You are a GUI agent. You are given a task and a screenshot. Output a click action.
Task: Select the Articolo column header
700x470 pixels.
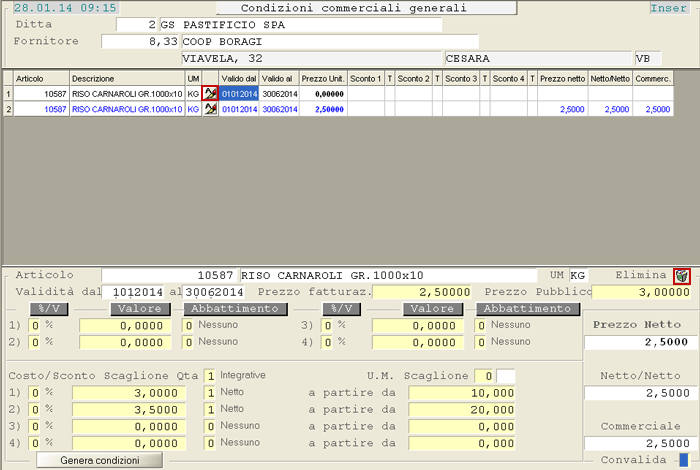coord(42,79)
